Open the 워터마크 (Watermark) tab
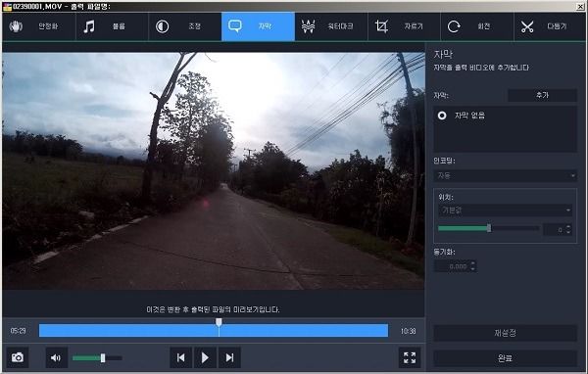 [331, 26]
